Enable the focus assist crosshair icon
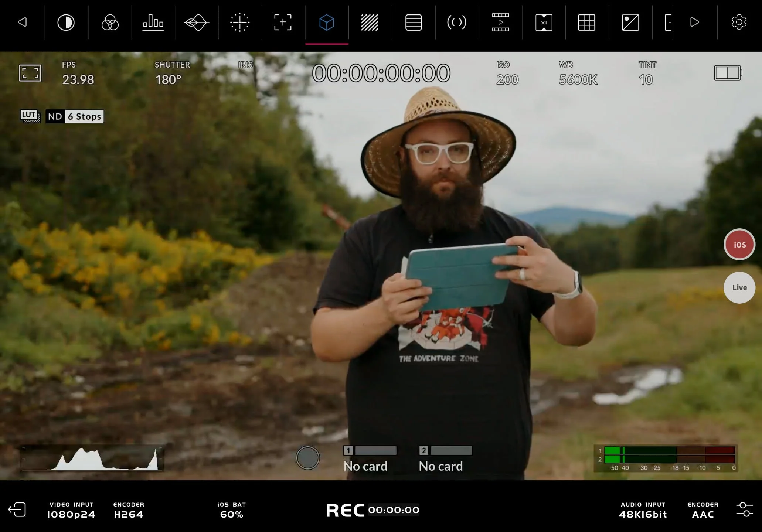Image resolution: width=762 pixels, height=532 pixels. [x=240, y=23]
